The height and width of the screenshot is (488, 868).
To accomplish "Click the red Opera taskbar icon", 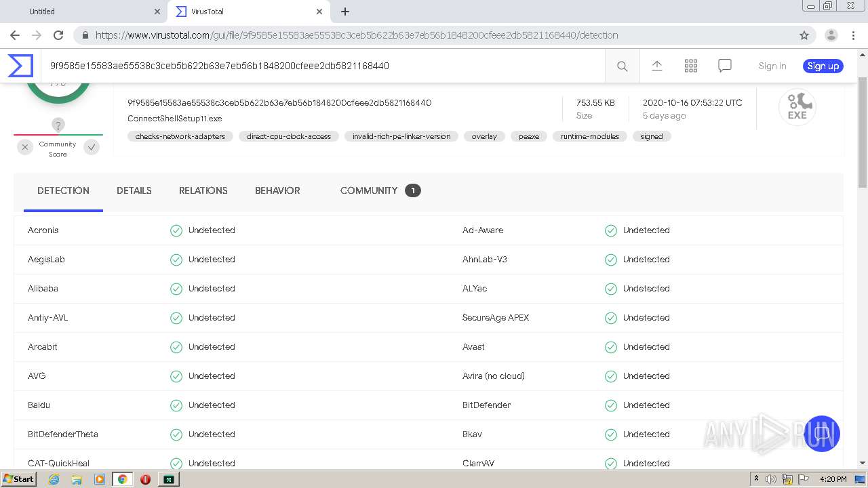I will [x=145, y=479].
